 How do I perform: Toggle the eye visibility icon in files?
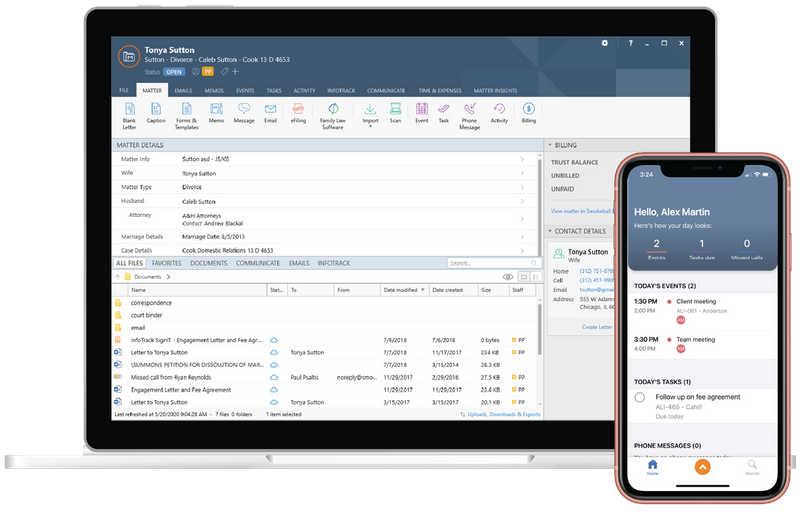(x=508, y=277)
